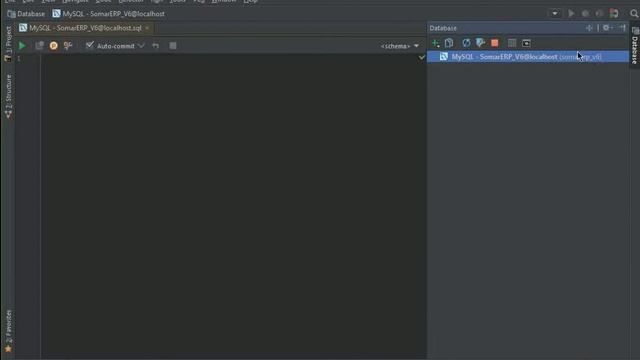Open the Project tool window tab
This screenshot has height=360, width=640.
coord(8,44)
